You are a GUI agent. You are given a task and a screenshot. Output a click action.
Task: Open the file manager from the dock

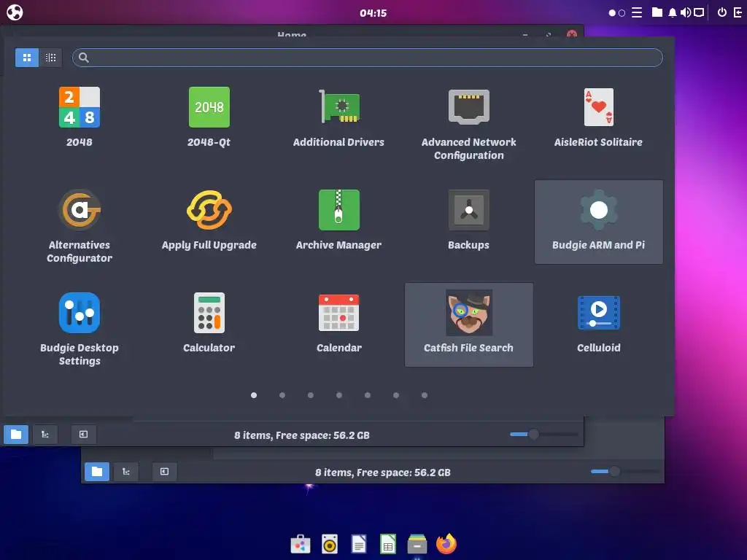click(417, 544)
